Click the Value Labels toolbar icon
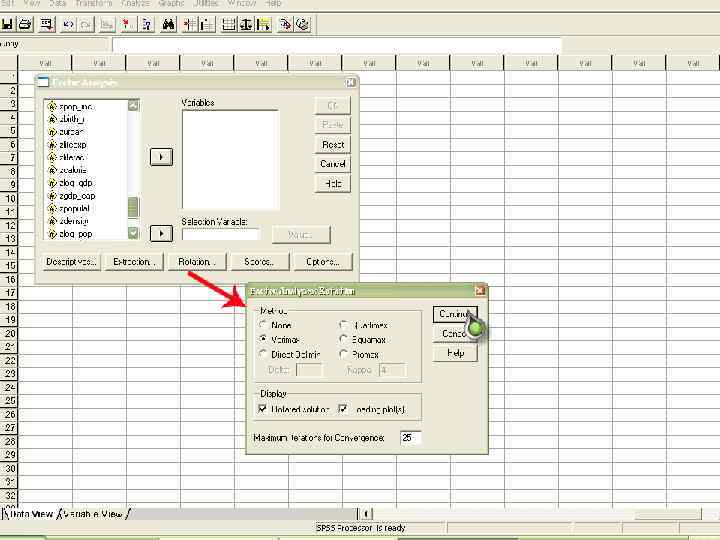Screen dimensions: 720x540 coord(285,24)
